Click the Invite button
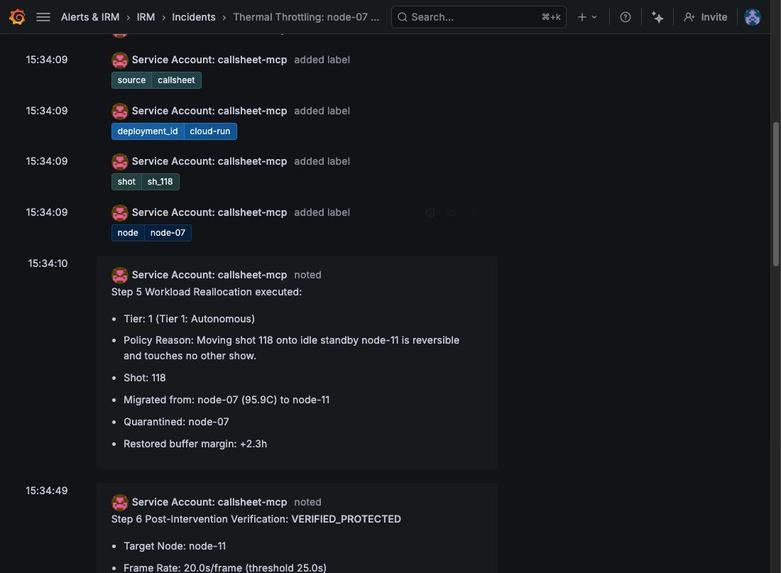The height and width of the screenshot is (573, 781). coord(705,17)
